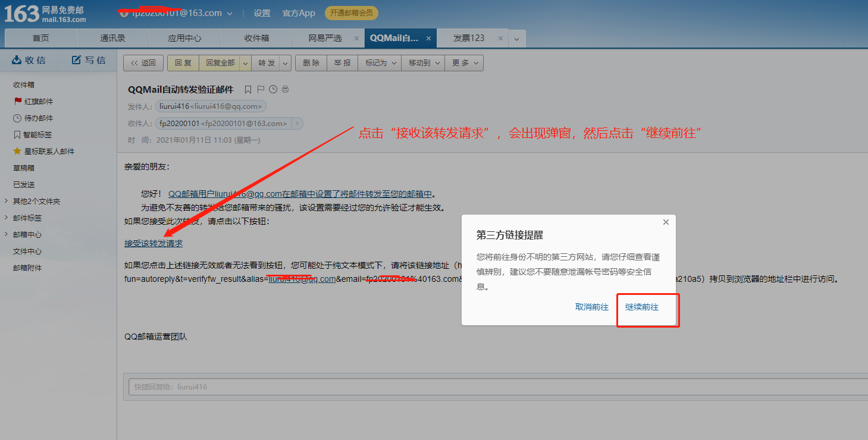Screen dimensions: 868x440
Task: Click the bookmark tag icon beside subject
Action: pos(248,90)
